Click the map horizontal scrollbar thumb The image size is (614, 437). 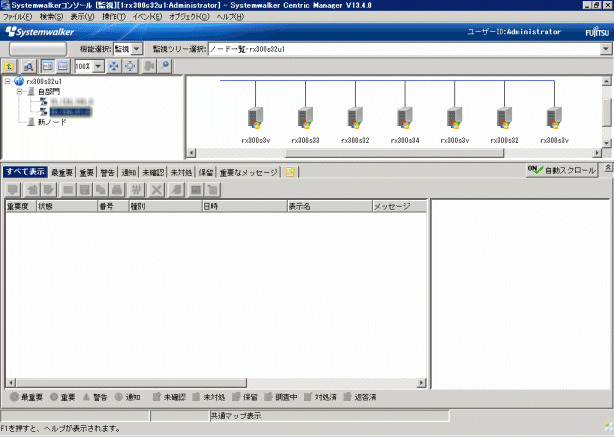tap(394, 153)
